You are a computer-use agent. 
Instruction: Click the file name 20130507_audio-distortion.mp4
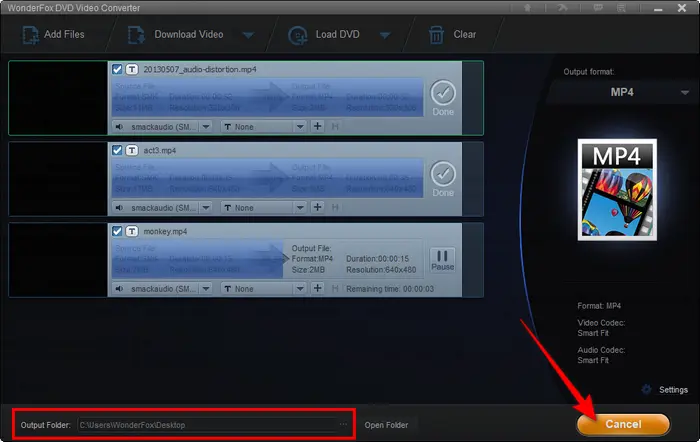(200, 69)
